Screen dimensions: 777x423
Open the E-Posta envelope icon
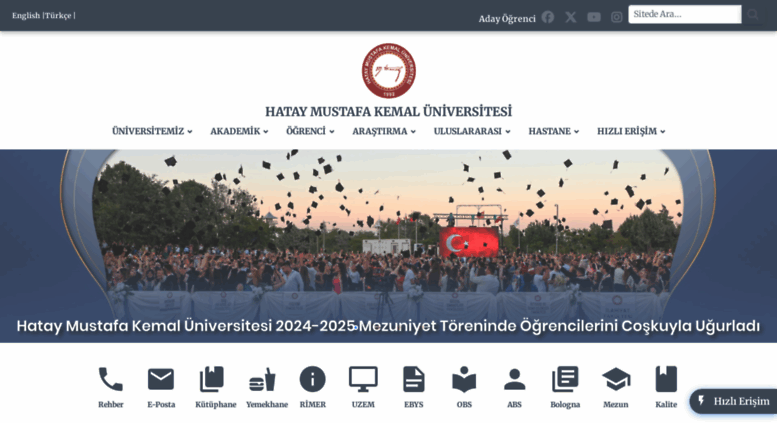point(161,380)
